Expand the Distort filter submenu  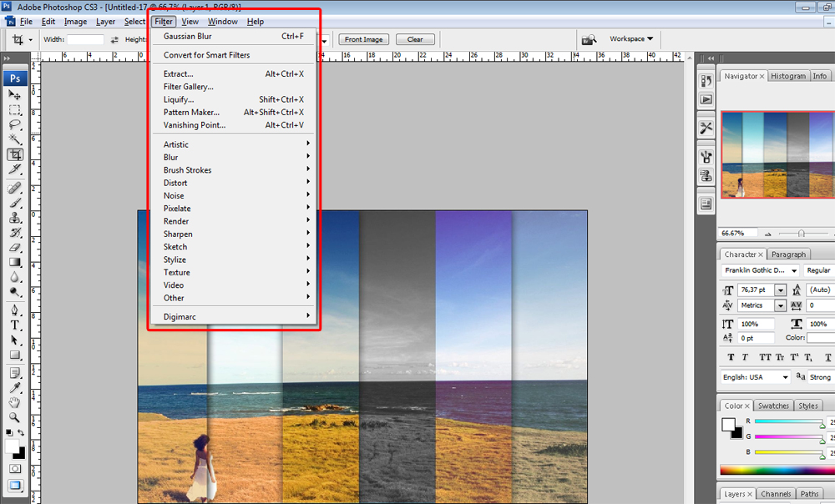click(234, 183)
